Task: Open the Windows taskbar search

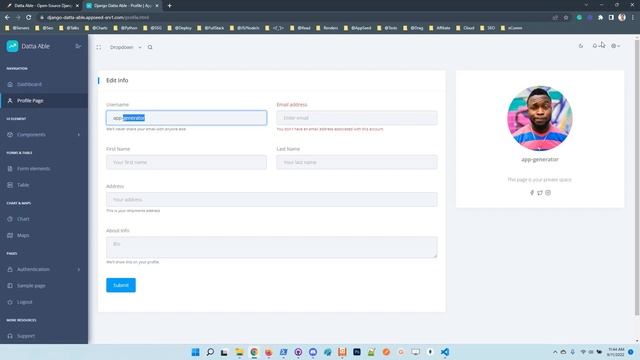Action: click(210, 352)
